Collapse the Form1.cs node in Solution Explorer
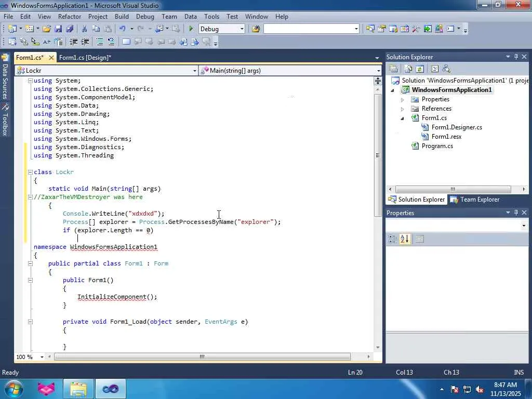 tap(403, 118)
